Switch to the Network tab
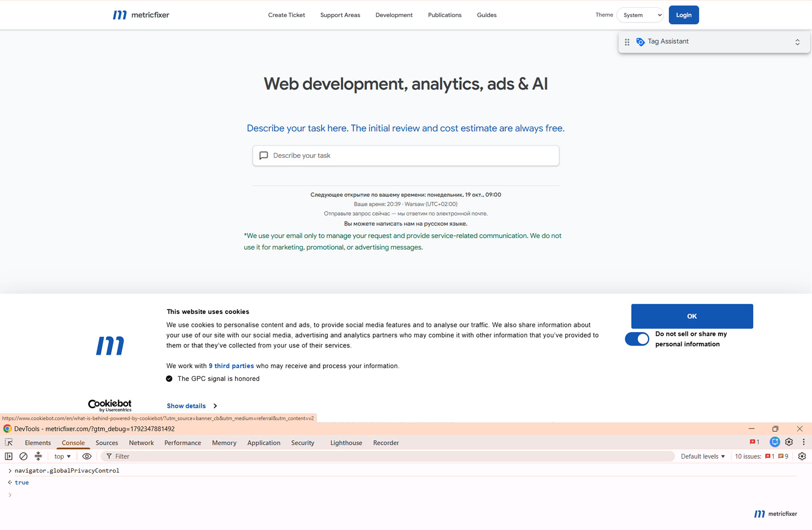812x530 pixels. 141,443
